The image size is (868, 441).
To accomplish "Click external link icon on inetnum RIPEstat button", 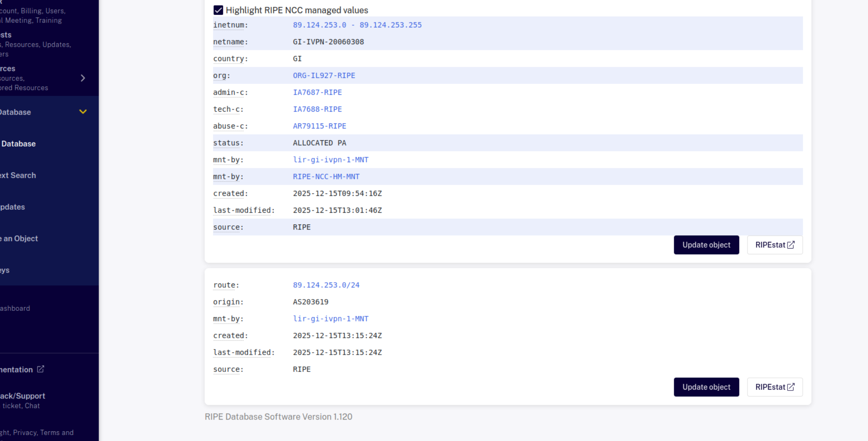I will tap(791, 245).
